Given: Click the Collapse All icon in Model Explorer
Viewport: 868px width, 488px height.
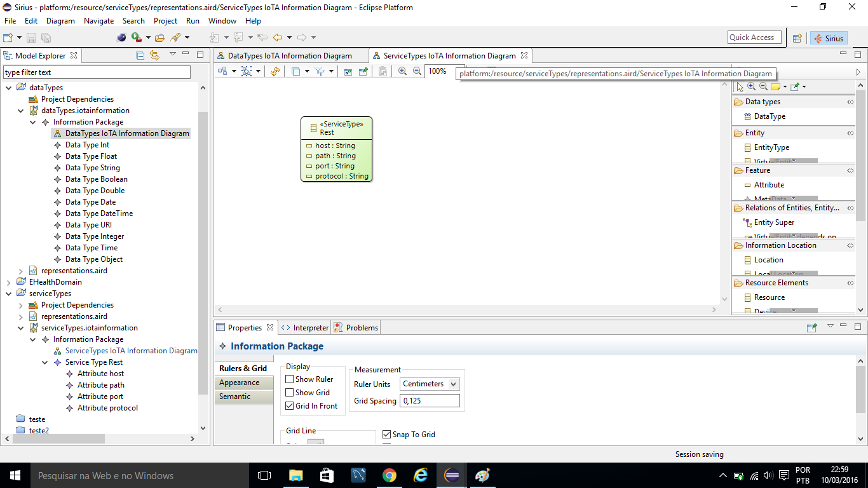Looking at the screenshot, I should [140, 56].
